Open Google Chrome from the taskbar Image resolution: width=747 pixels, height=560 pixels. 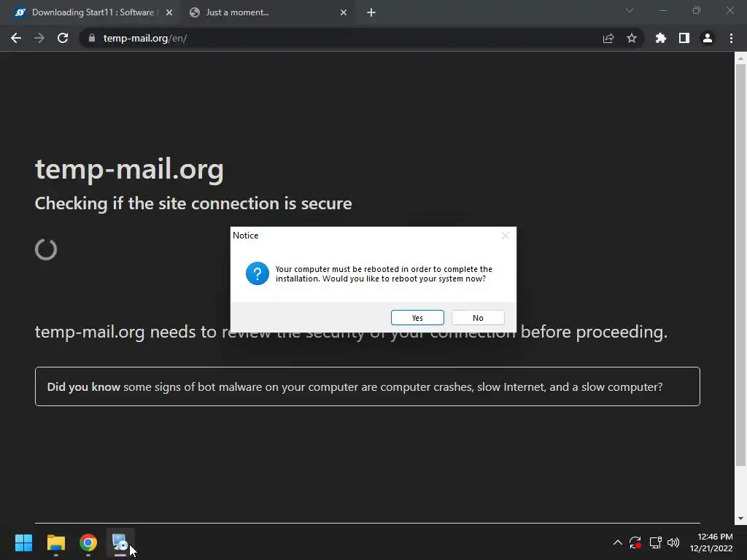[x=88, y=542]
